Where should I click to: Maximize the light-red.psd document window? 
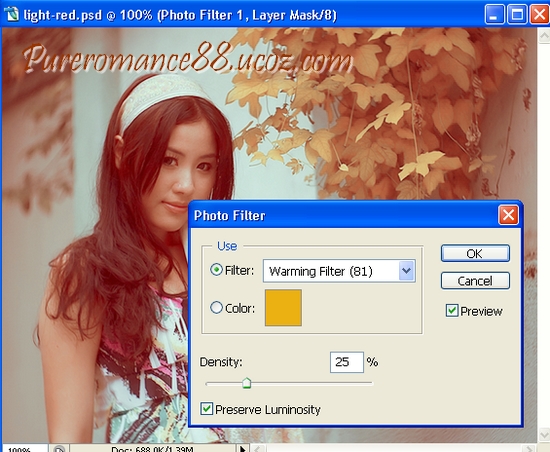[x=517, y=15]
